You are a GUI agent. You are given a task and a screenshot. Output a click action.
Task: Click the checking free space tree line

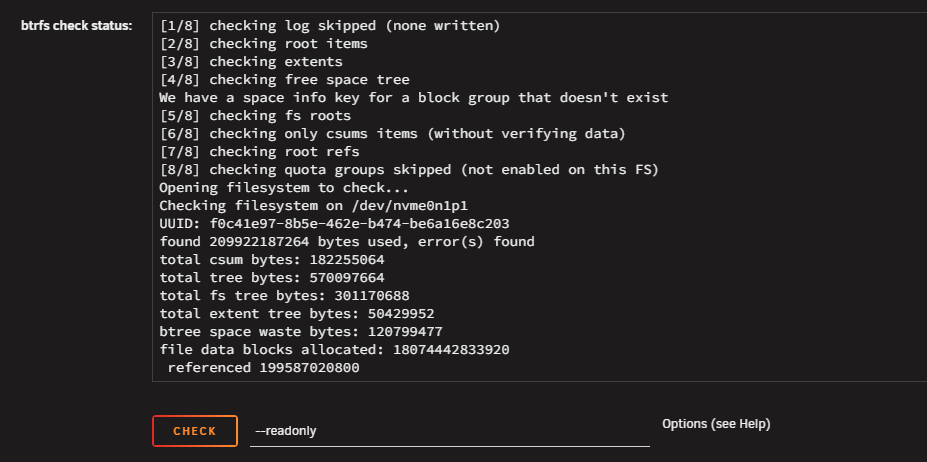[x=284, y=79]
